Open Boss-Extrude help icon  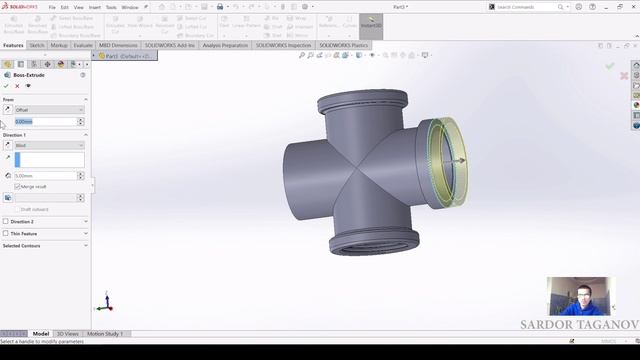tap(83, 75)
